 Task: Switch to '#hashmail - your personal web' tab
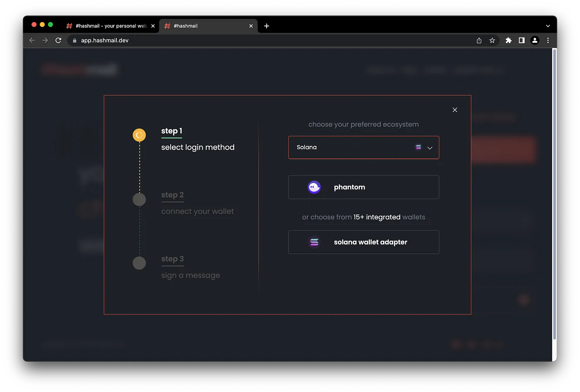point(111,26)
